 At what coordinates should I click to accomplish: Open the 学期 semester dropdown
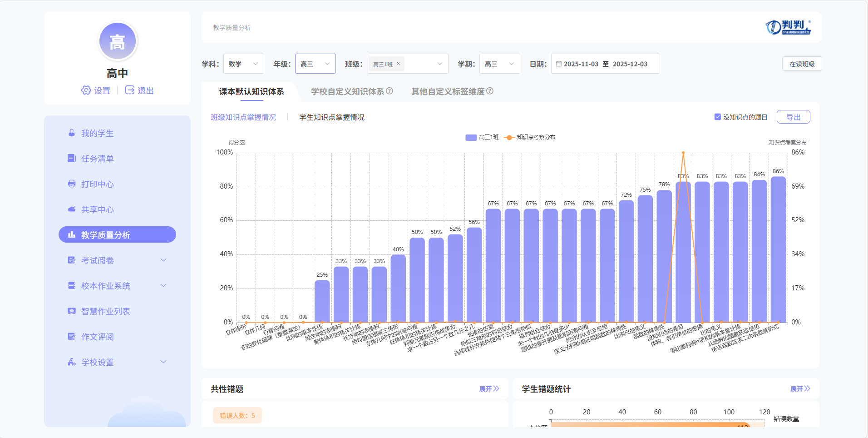click(499, 64)
